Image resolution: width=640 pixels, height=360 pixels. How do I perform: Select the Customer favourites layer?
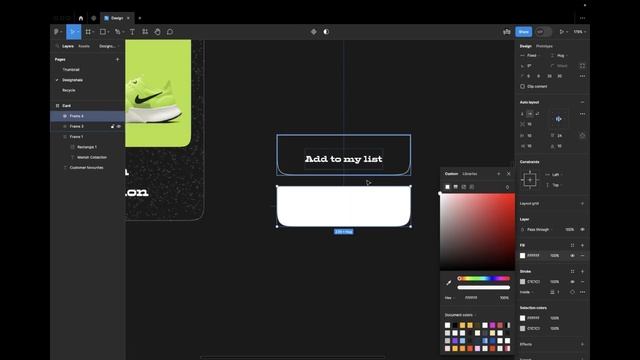click(86, 168)
